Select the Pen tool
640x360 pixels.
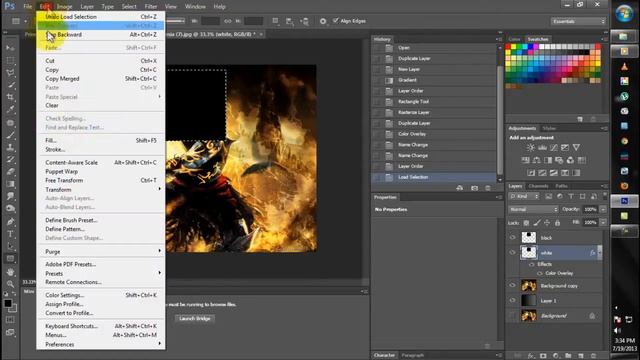[x=10, y=222]
